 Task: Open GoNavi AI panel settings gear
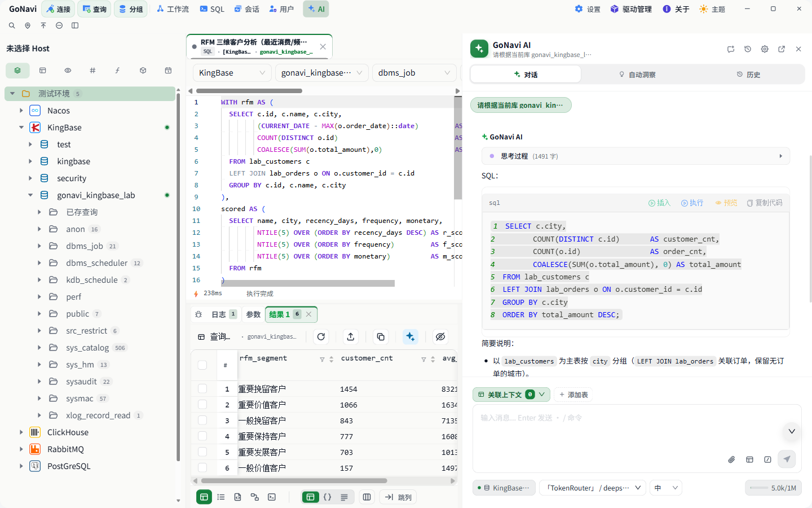765,49
